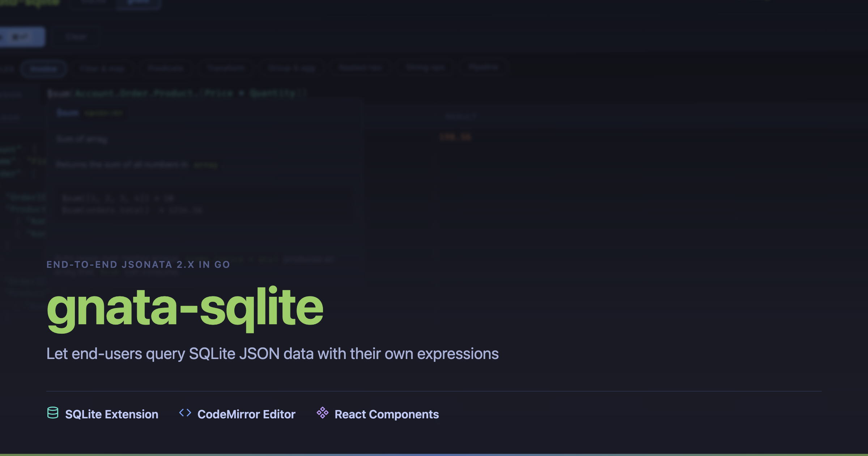
Task: Switch to the Pipeline example tab
Action: [x=484, y=67]
